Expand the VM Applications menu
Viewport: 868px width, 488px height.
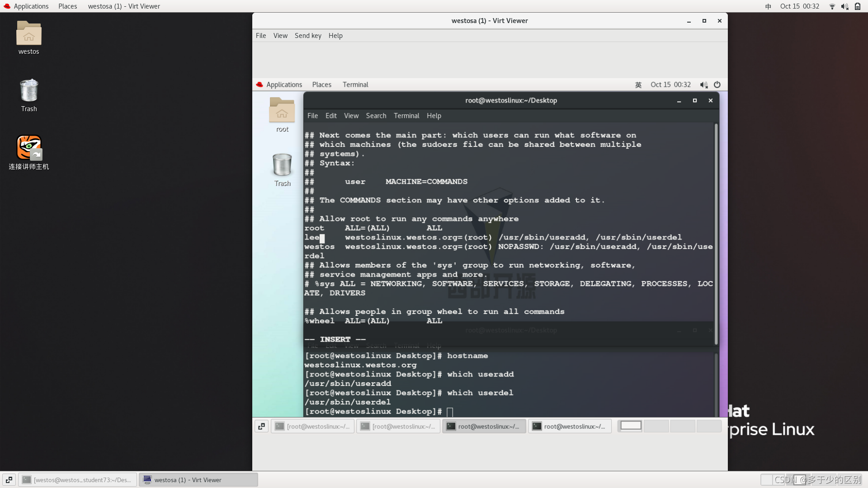click(283, 84)
